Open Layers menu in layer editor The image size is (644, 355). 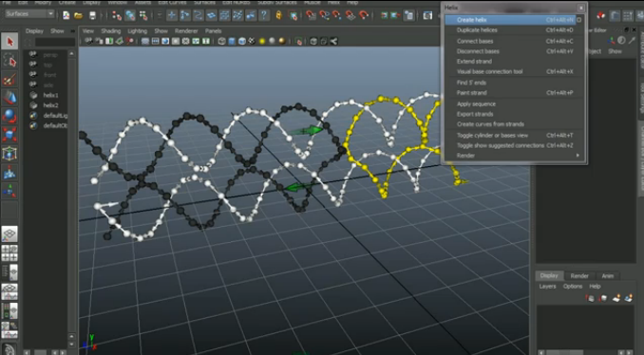[x=547, y=287]
